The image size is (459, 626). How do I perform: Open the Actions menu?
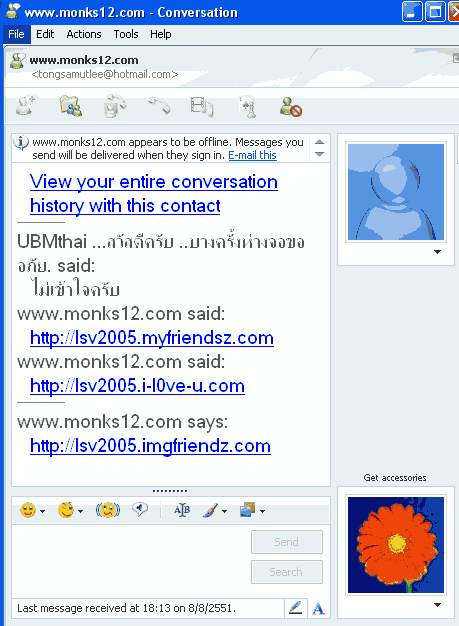click(x=84, y=34)
